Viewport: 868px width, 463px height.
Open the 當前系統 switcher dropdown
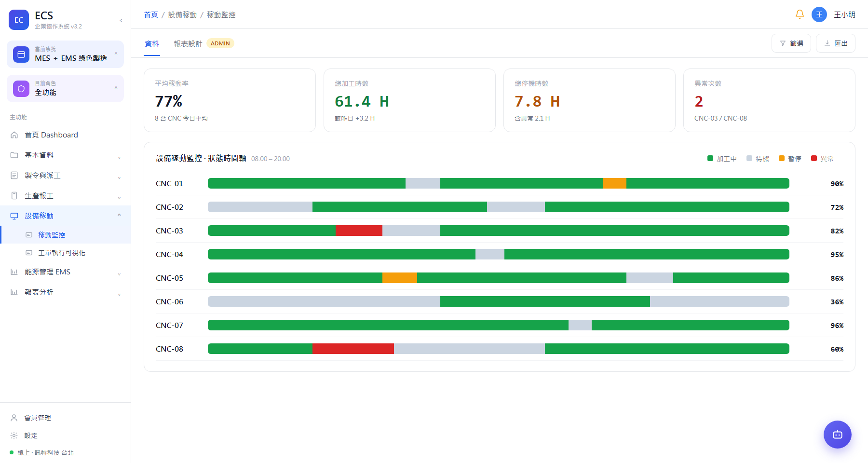pyautogui.click(x=65, y=54)
